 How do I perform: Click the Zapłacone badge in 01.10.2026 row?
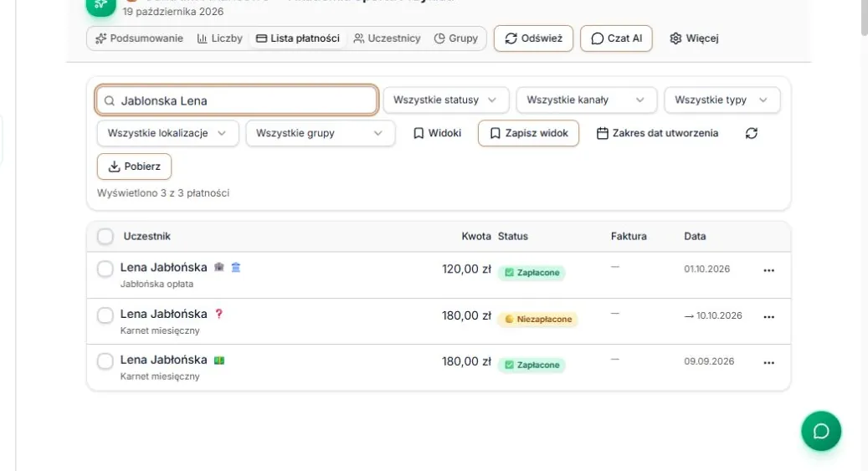pos(532,272)
